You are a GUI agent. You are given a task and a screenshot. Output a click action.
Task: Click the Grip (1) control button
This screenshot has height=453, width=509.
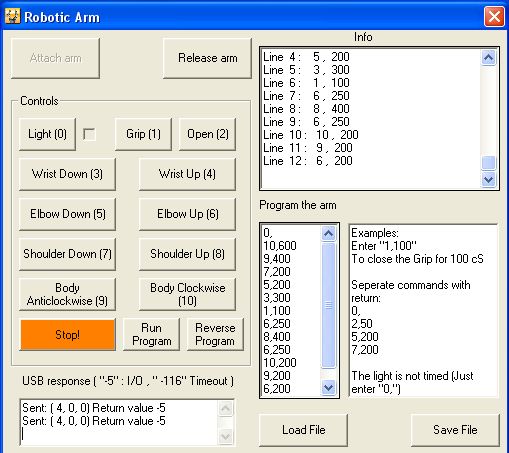143,134
